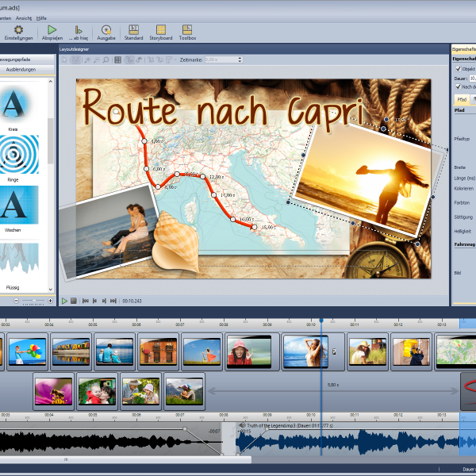Click the path arrow icon beside the grid
476x476 pixels.
point(140,59)
